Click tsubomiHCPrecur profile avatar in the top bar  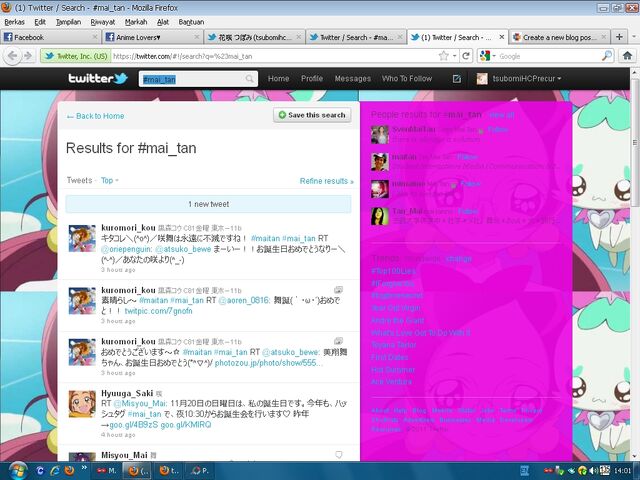click(482, 79)
